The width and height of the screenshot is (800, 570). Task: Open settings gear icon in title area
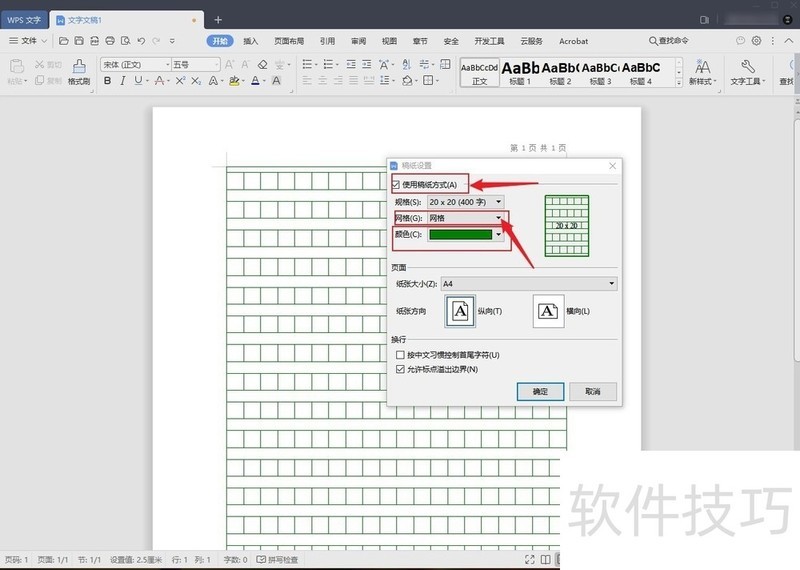pyautogui.click(x=757, y=41)
